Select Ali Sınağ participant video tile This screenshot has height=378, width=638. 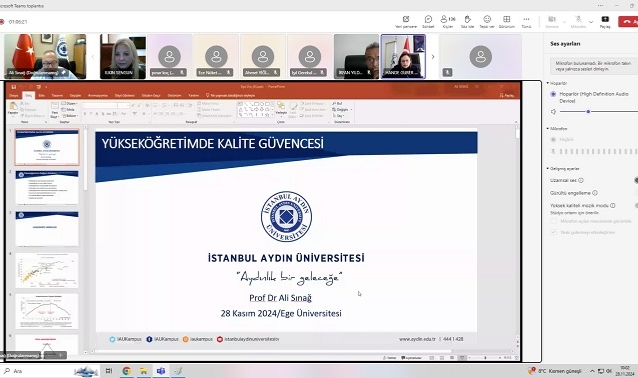[x=45, y=56]
